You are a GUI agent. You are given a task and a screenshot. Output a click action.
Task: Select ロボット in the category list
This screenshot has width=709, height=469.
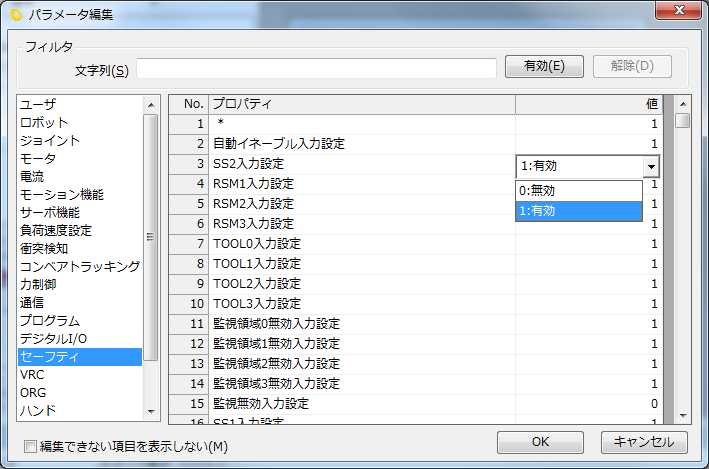[x=44, y=122]
